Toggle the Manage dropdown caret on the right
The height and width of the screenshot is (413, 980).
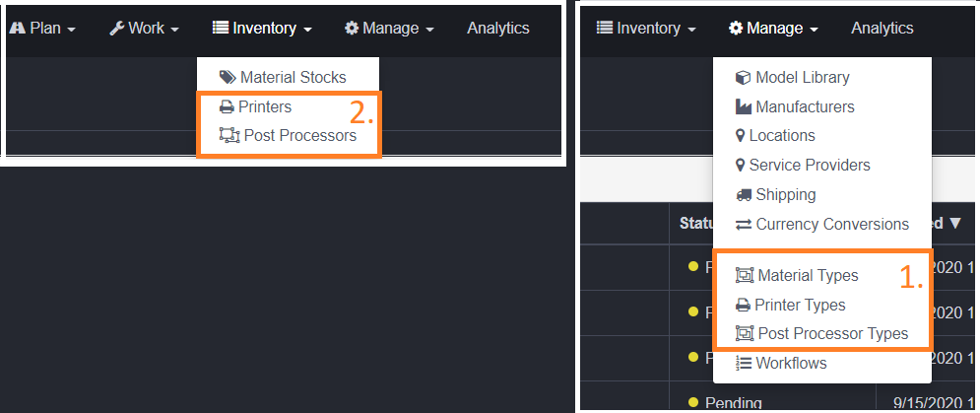click(774, 29)
